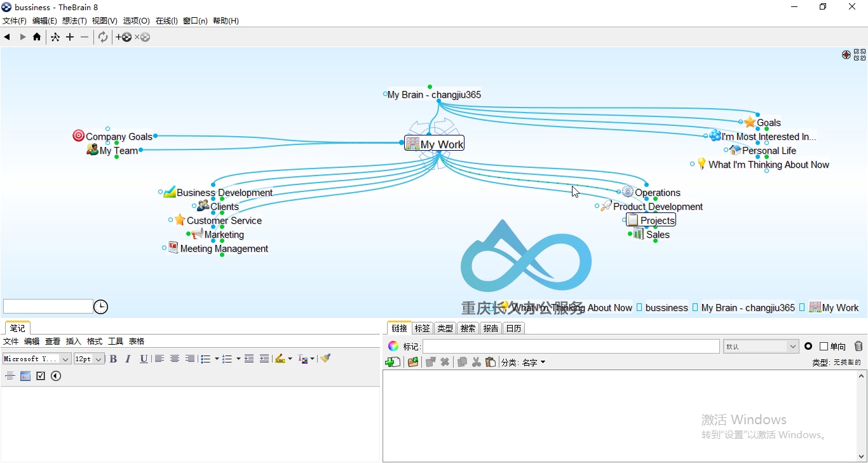Click the back arrow in top toolbar
868x463 pixels.
click(7, 37)
